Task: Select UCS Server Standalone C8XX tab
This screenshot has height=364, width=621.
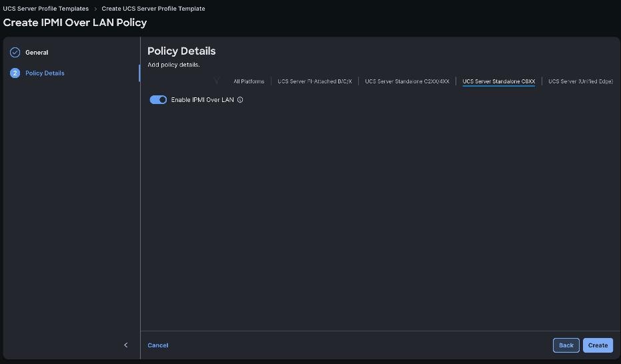Action: pyautogui.click(x=499, y=81)
